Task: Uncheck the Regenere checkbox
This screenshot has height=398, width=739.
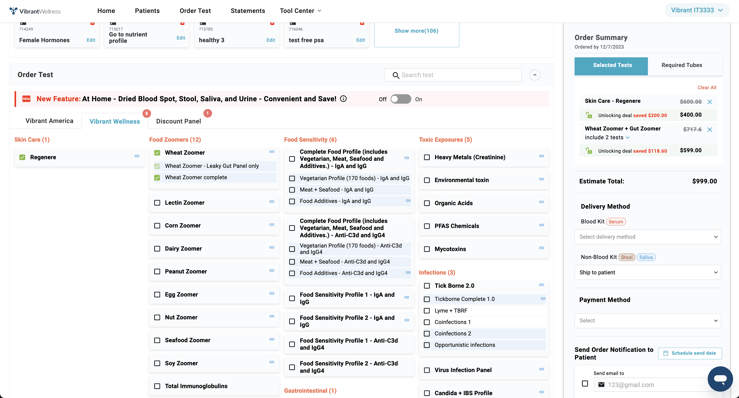Action: click(22, 157)
